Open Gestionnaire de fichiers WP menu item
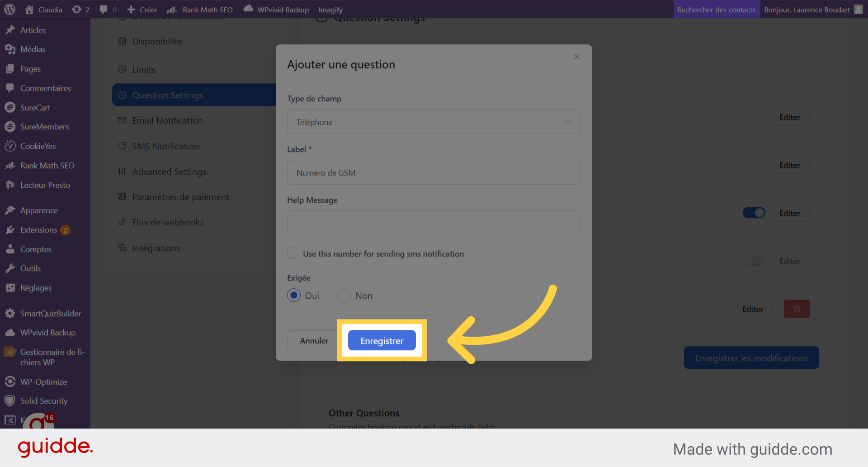The width and height of the screenshot is (868, 467). (x=45, y=357)
